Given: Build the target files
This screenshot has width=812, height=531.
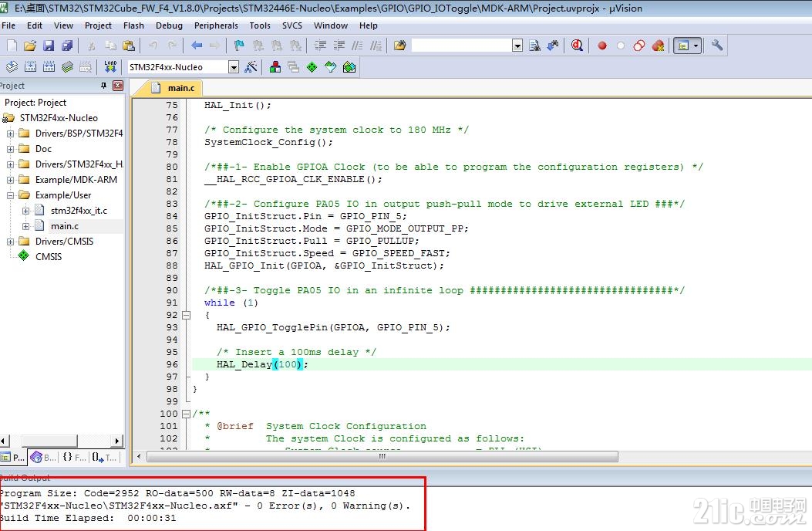Looking at the screenshot, I should [31, 67].
